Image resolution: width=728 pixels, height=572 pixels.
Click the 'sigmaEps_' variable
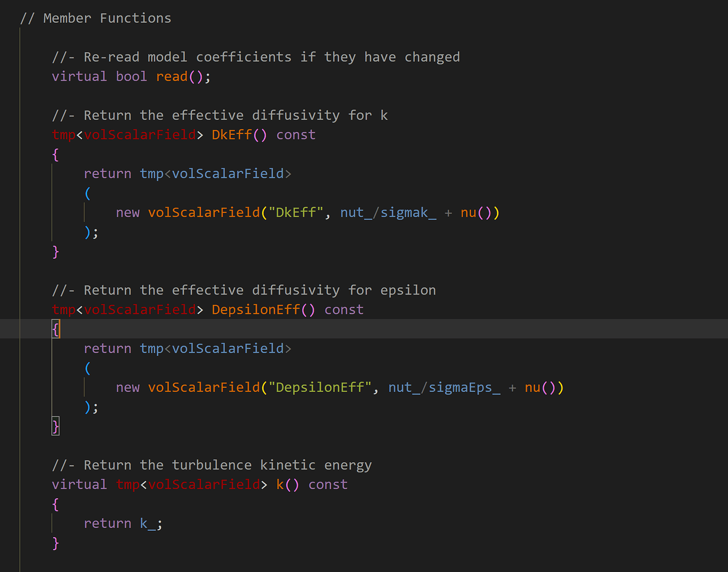click(x=464, y=388)
